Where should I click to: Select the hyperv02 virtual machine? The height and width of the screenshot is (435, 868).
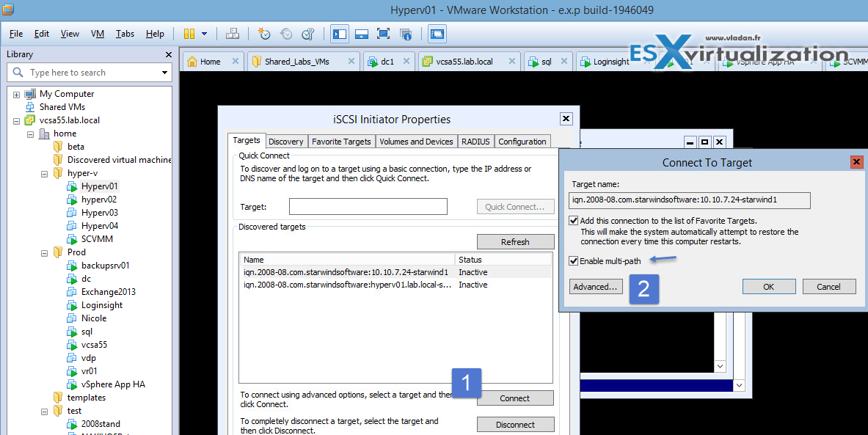(x=99, y=200)
